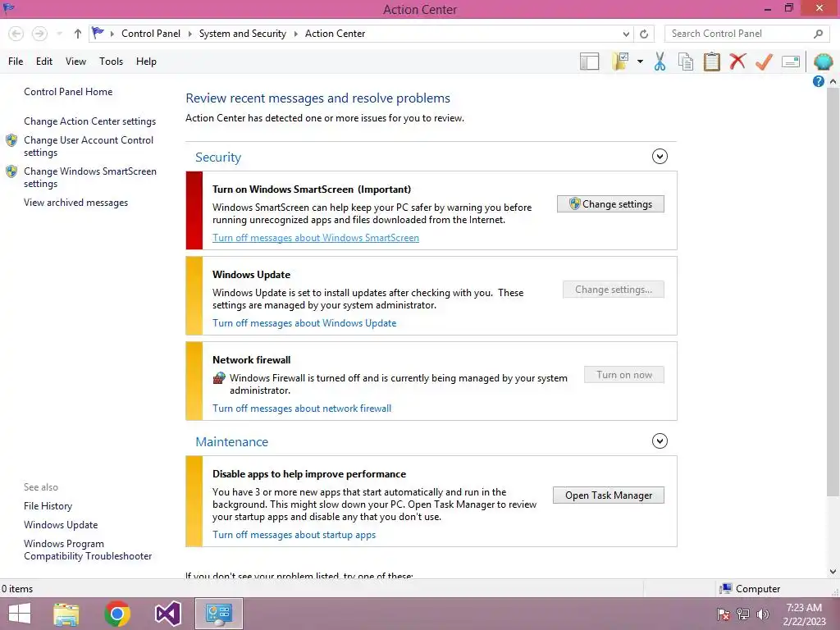This screenshot has width=840, height=630.
Task: Click the Control Panel taskbar icon
Action: tap(218, 614)
